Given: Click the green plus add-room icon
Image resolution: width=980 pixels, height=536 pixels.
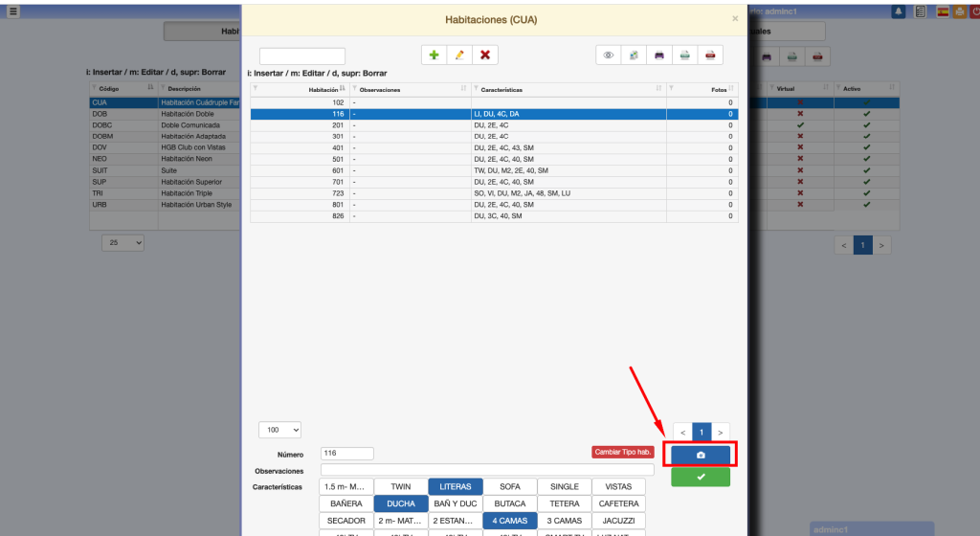Looking at the screenshot, I should (434, 56).
